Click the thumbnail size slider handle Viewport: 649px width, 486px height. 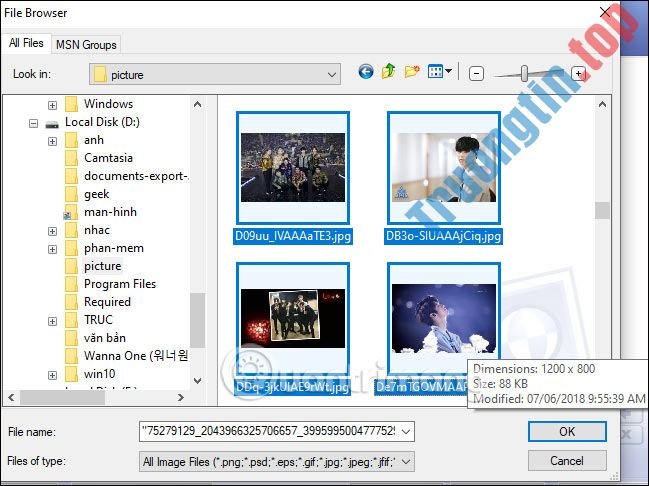coord(524,74)
